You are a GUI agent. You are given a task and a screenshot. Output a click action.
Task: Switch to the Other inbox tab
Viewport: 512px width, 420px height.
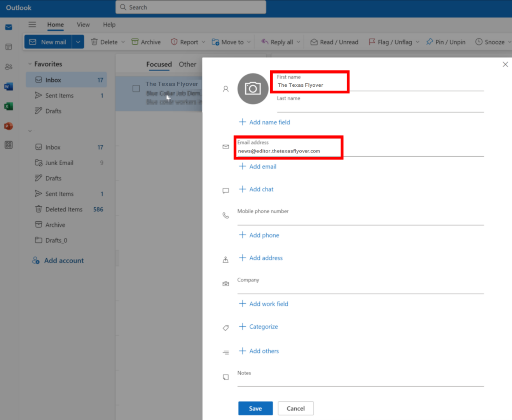coord(187,64)
